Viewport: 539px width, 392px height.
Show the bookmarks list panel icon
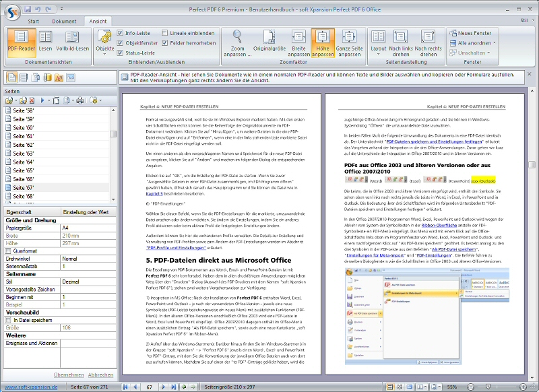(24, 77)
